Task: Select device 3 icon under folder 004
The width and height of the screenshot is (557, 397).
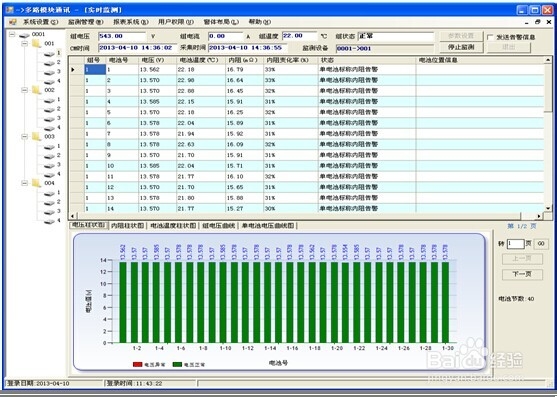Action: (49, 212)
